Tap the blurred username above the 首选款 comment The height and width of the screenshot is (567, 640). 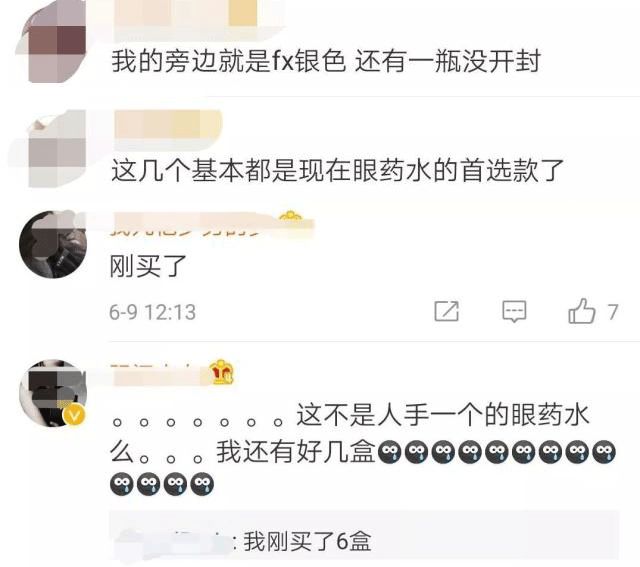[x=168, y=124]
